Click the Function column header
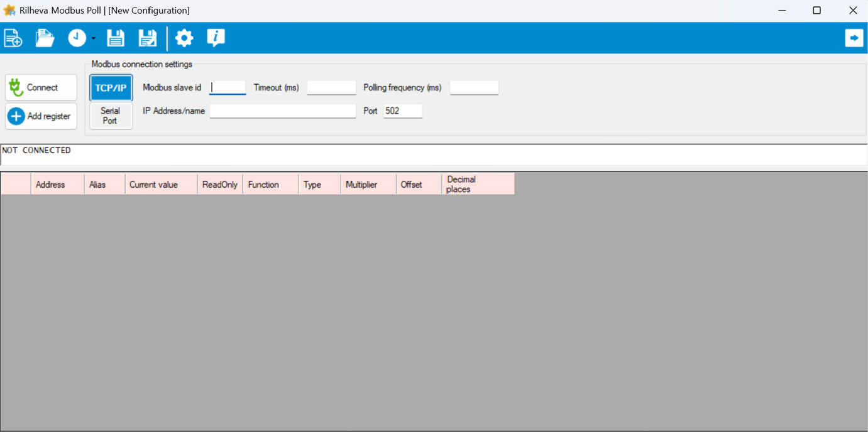This screenshot has height=432, width=868. point(270,185)
